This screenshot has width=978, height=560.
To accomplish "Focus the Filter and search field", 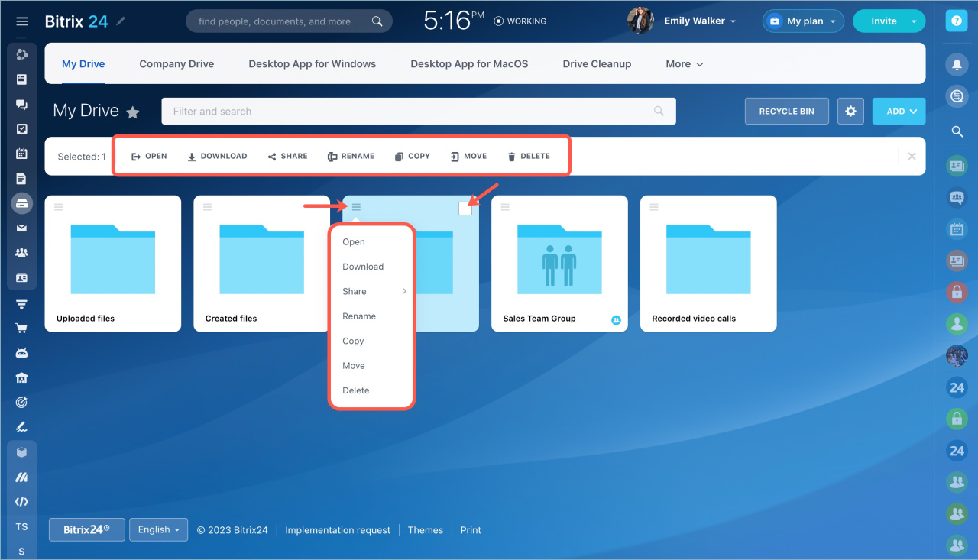I will 418,111.
